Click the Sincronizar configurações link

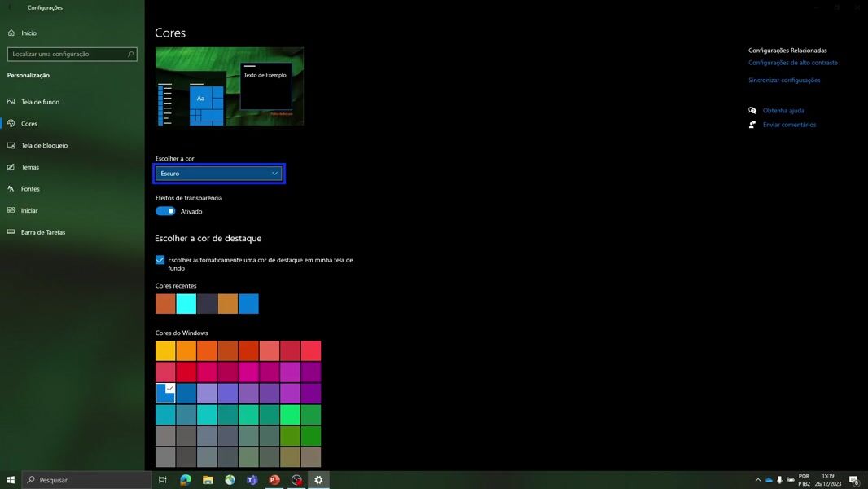click(x=784, y=81)
